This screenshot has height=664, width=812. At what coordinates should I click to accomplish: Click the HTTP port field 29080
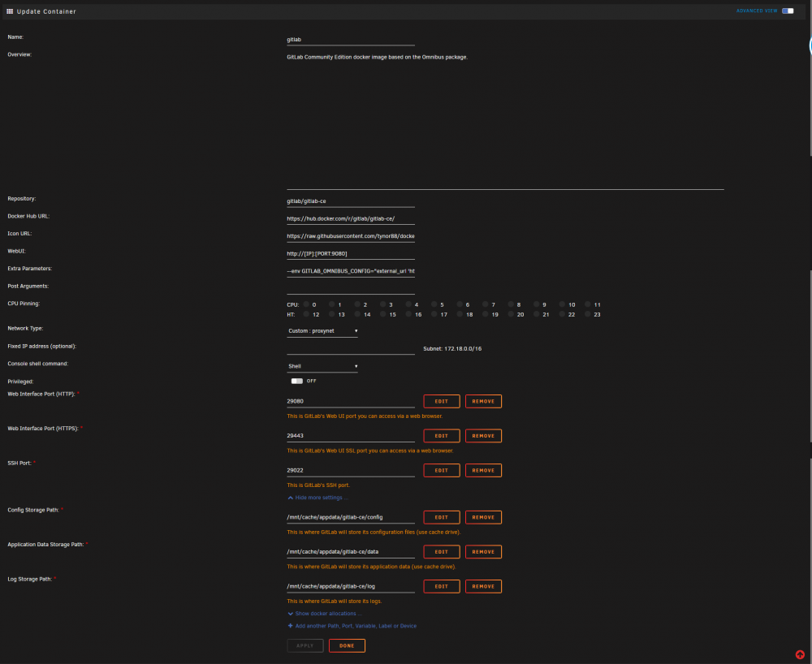(x=351, y=402)
